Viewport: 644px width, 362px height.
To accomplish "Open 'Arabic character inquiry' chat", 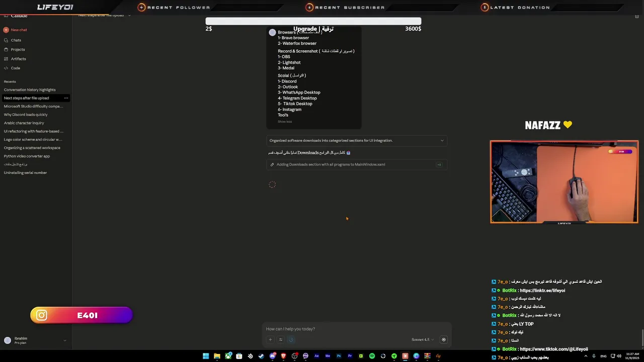I will 24,123.
